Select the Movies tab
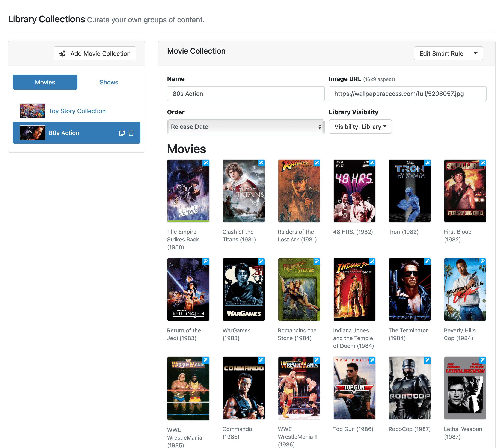Screen dimensions: 502x448 [45, 82]
